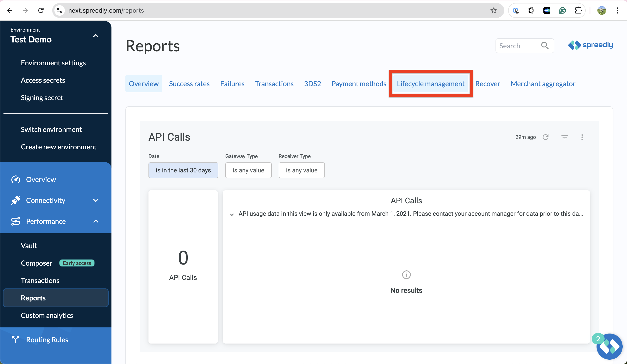The width and height of the screenshot is (627, 364).
Task: Open the Recover tab
Action: (487, 84)
